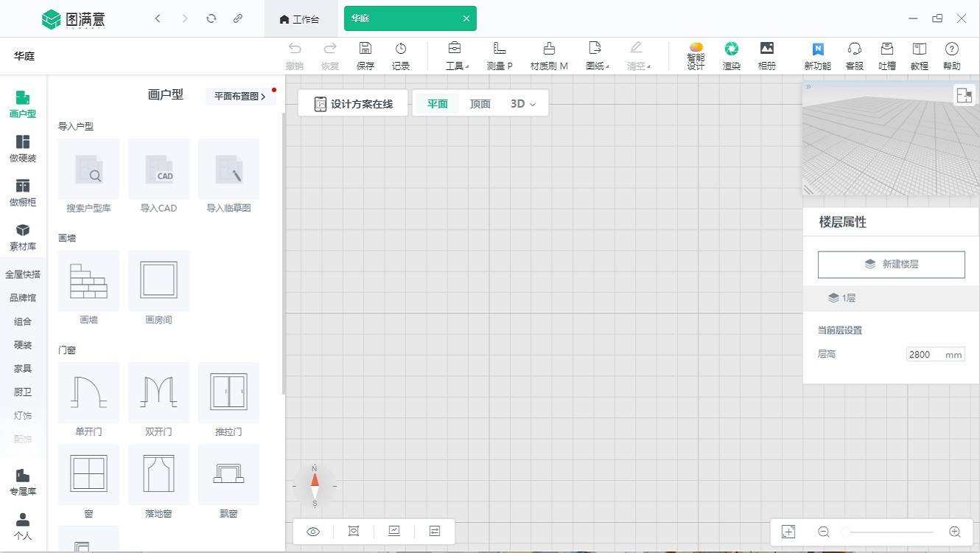Image resolution: width=980 pixels, height=553 pixels.
Task: Go back with the left arrow
Action: pos(158,18)
